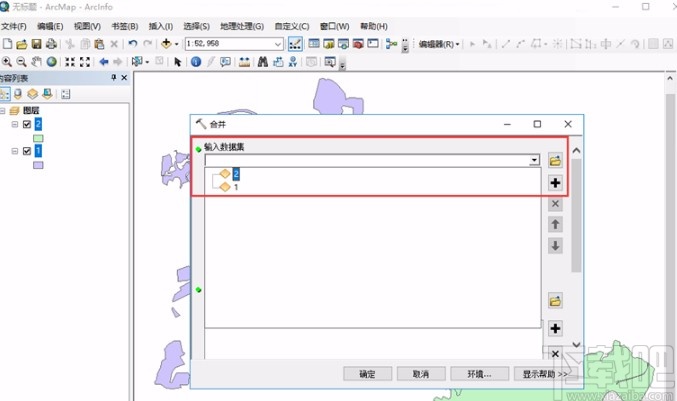This screenshot has height=401, width=677.
Task: Uncheck visibility of layer 2
Action: 27,124
